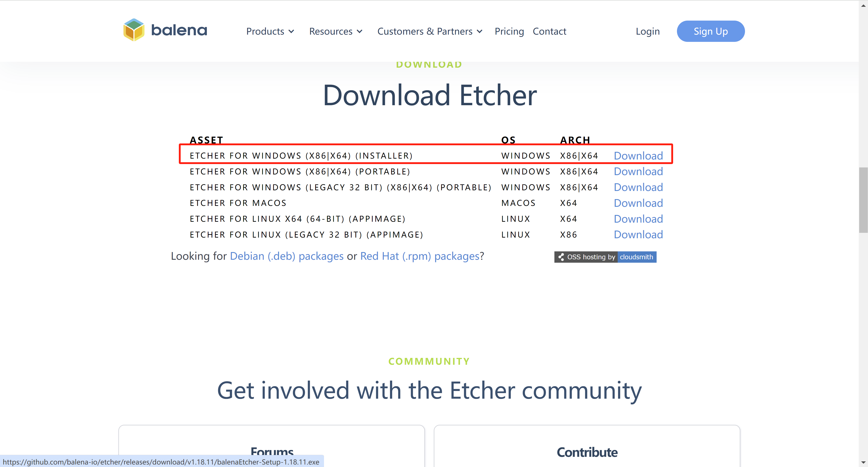The width and height of the screenshot is (868, 467).
Task: Download Etcher for Windows (X86|X64) portable
Action: click(x=638, y=172)
